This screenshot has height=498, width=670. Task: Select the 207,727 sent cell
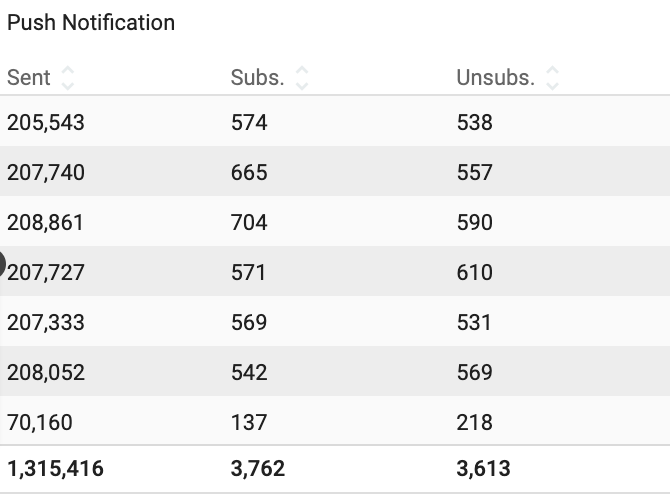(46, 273)
